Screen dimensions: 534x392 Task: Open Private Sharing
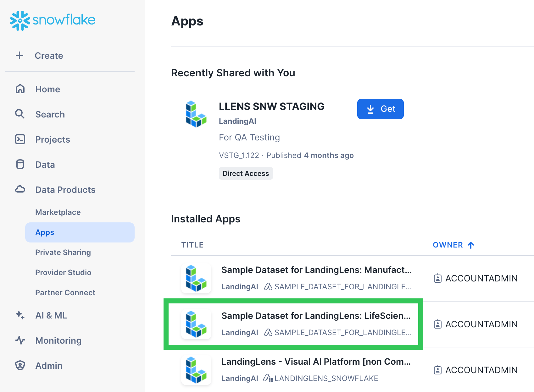click(63, 253)
